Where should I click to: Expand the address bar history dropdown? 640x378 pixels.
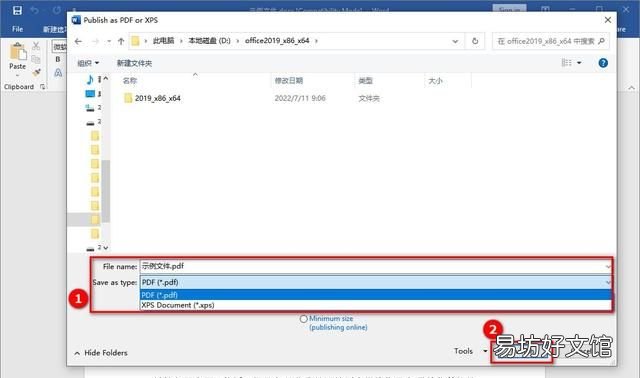point(455,41)
